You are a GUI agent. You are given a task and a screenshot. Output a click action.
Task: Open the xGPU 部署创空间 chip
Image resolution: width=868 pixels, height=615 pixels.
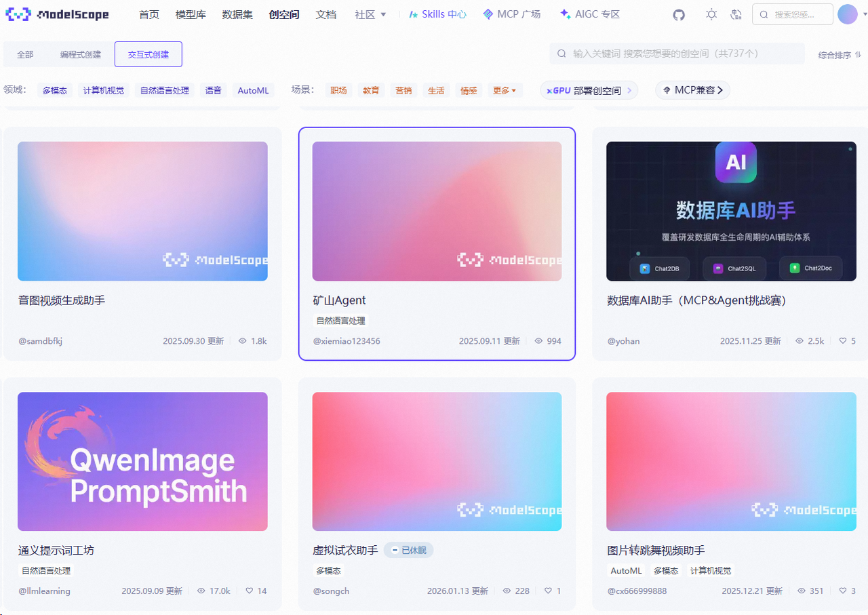tap(589, 90)
